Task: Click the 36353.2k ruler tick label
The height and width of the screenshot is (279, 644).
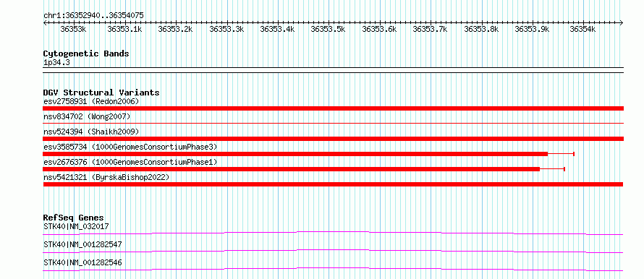Action: [x=175, y=29]
